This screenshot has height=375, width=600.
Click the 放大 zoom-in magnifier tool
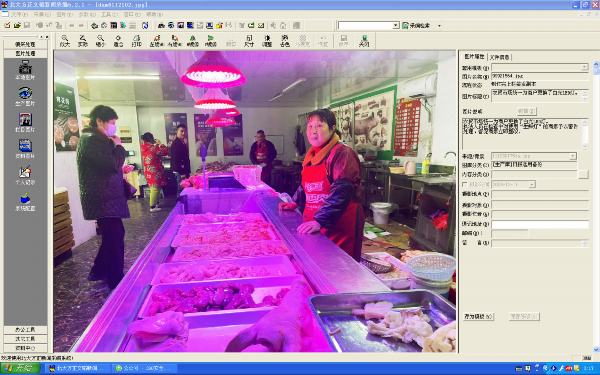pyautogui.click(x=65, y=41)
